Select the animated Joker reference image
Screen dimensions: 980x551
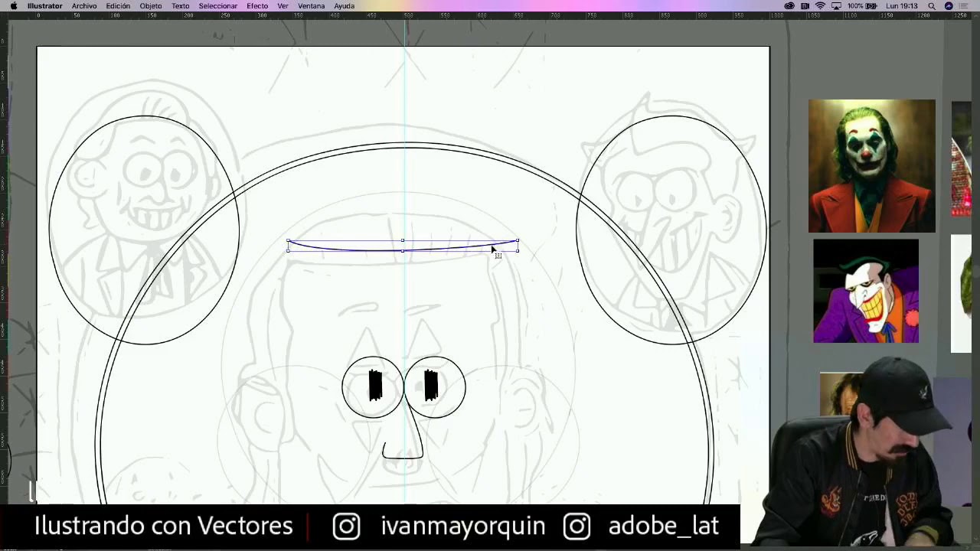[866, 291]
